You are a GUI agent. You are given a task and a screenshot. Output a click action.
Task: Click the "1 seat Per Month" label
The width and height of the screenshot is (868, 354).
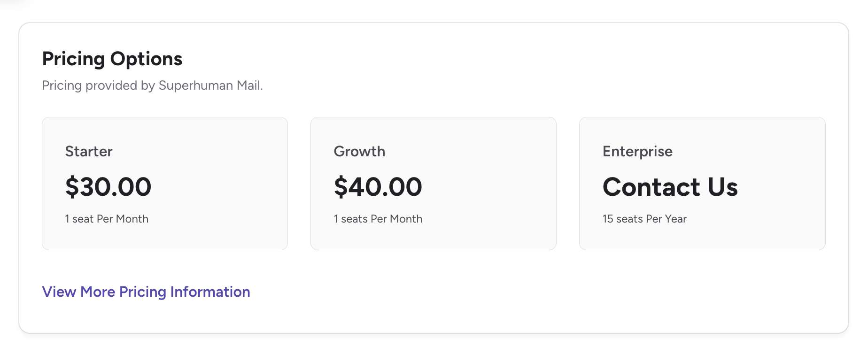[107, 219]
